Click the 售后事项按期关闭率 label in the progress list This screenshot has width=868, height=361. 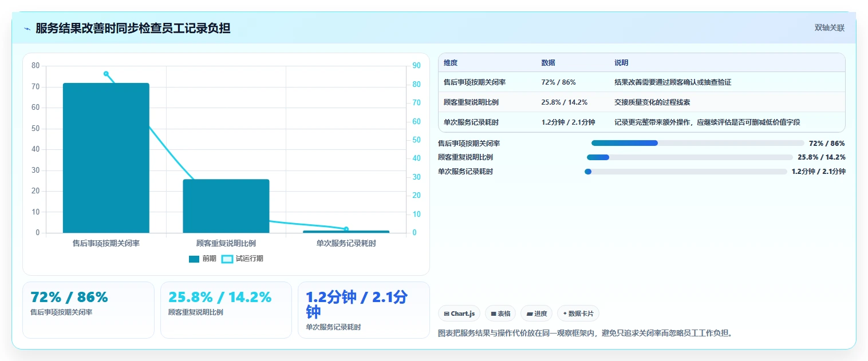[x=469, y=143]
